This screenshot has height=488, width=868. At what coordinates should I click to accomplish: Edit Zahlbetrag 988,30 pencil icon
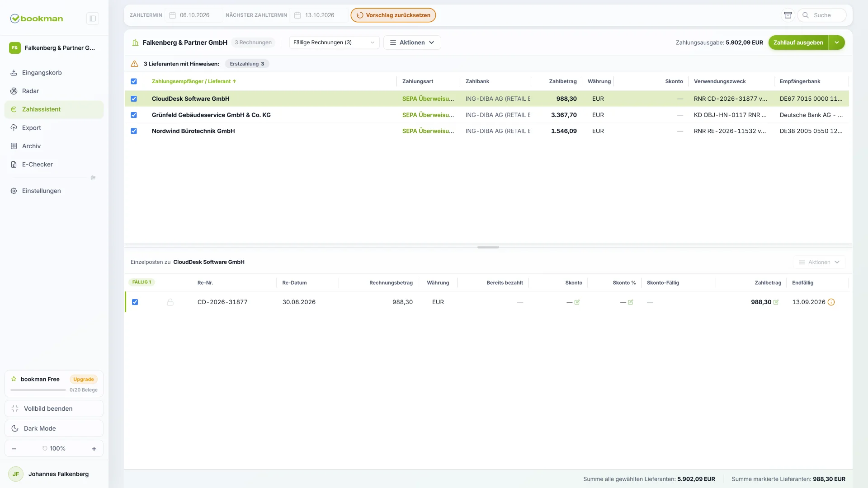[x=776, y=302]
